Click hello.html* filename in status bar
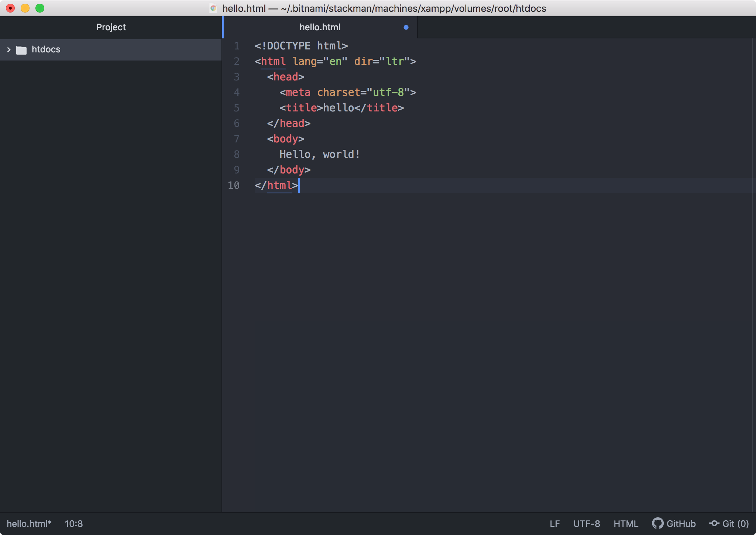756x535 pixels. coord(29,524)
